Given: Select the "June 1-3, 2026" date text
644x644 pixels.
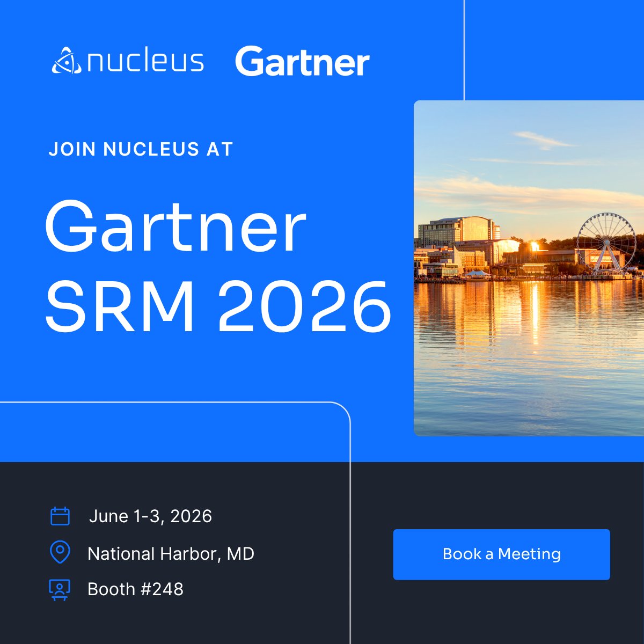Looking at the screenshot, I should point(151,516).
